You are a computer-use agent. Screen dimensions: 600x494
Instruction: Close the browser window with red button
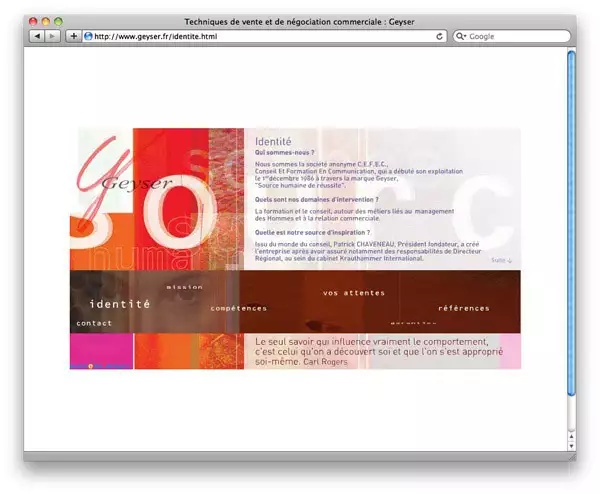point(33,21)
